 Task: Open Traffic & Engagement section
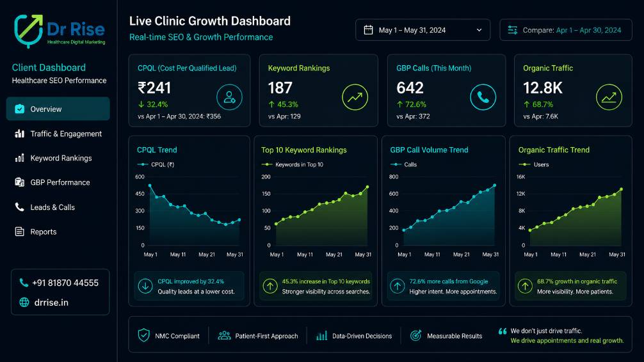click(x=58, y=134)
